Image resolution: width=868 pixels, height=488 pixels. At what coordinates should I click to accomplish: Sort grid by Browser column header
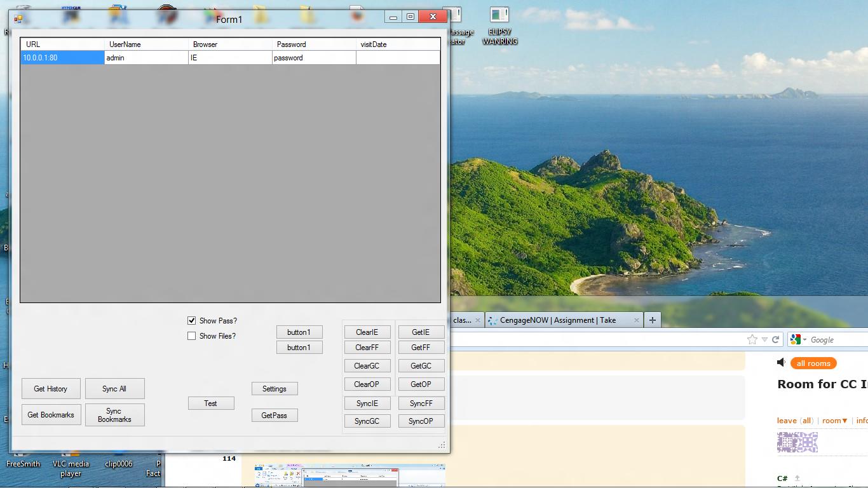tap(230, 44)
